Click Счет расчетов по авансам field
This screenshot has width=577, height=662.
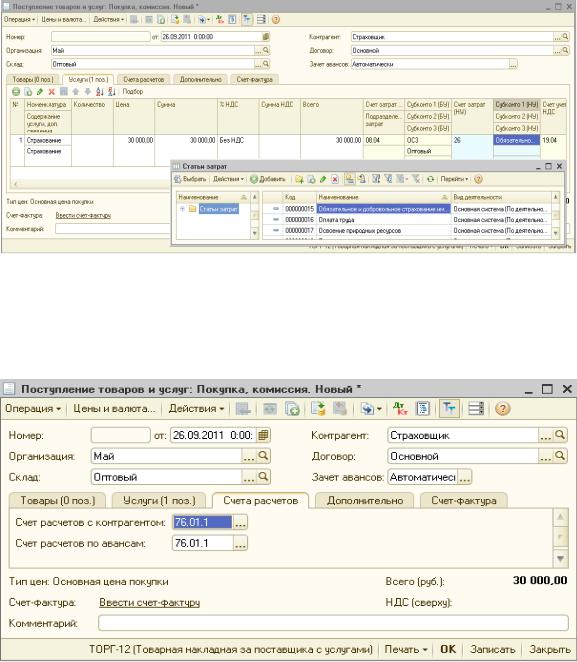coord(203,543)
